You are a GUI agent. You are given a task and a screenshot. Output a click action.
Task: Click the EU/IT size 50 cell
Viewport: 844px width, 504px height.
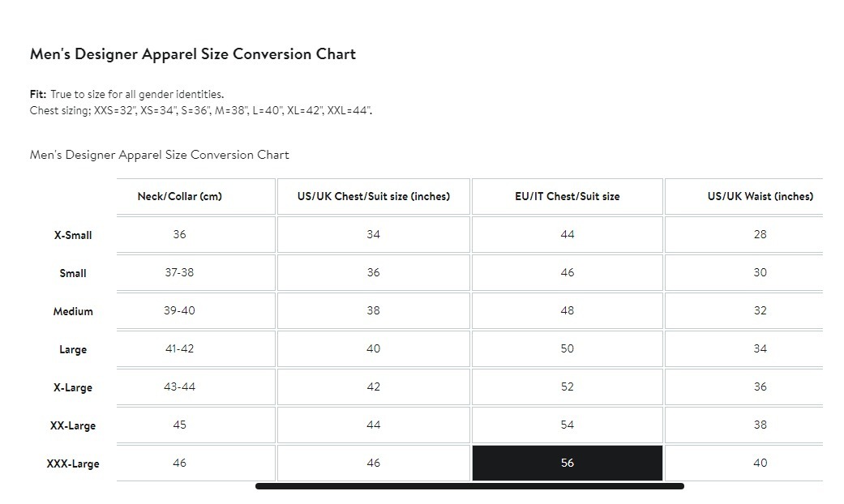pos(567,348)
